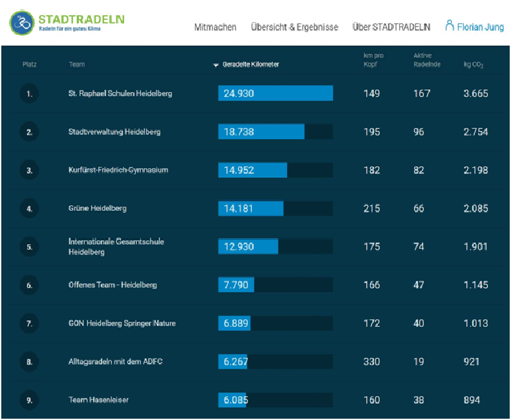
Task: Select team Stadtverwaltung Heidelberg
Action: [114, 132]
